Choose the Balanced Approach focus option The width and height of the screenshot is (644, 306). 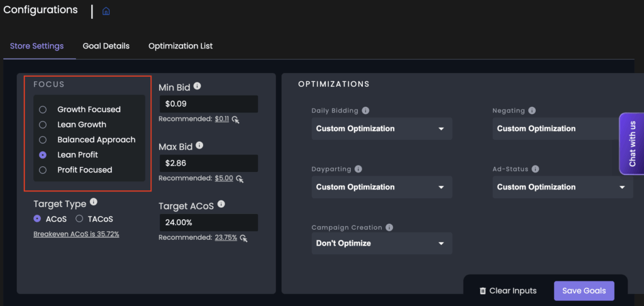pos(43,140)
